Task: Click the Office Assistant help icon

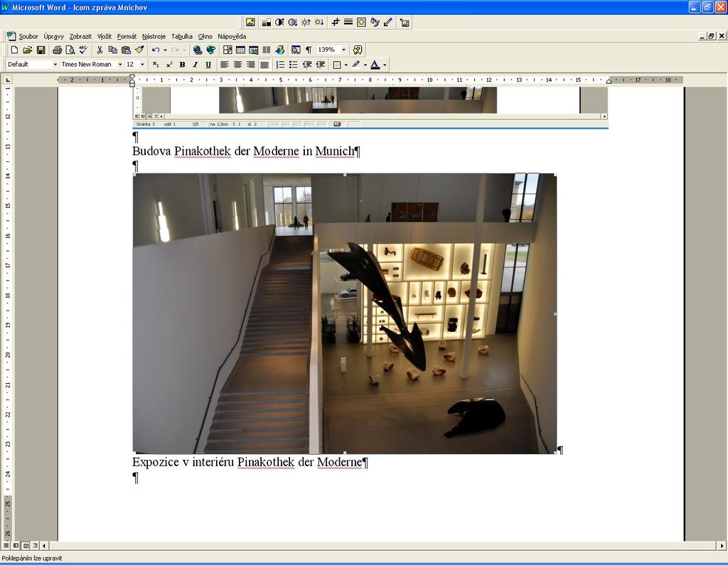Action: coord(357,50)
